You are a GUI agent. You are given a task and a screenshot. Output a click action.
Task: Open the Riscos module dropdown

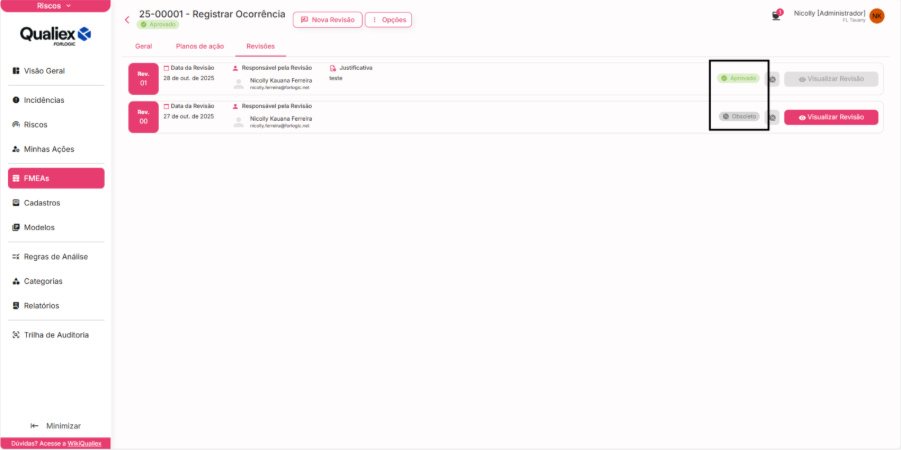tap(55, 6)
